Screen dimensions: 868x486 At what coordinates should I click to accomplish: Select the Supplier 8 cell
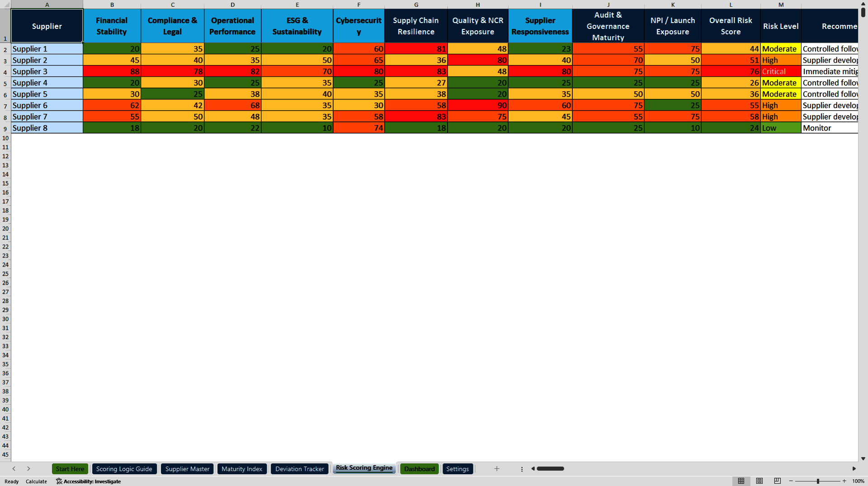pos(47,128)
